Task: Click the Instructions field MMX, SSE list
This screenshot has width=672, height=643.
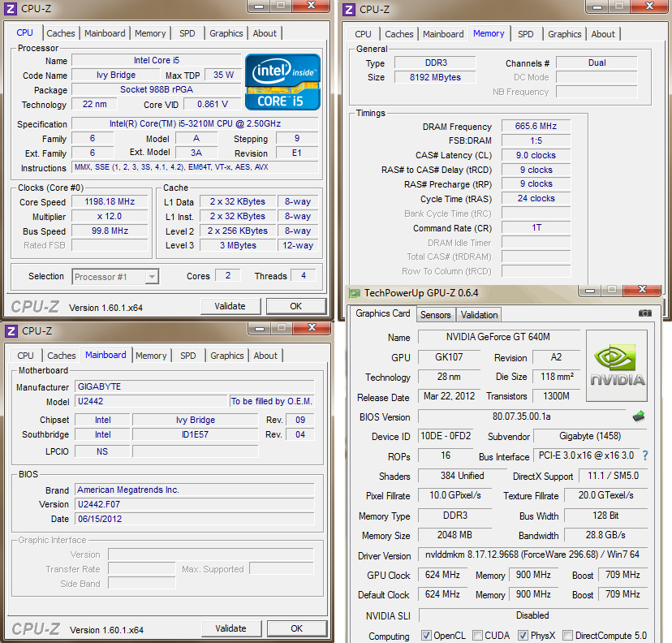Action: pos(195,167)
